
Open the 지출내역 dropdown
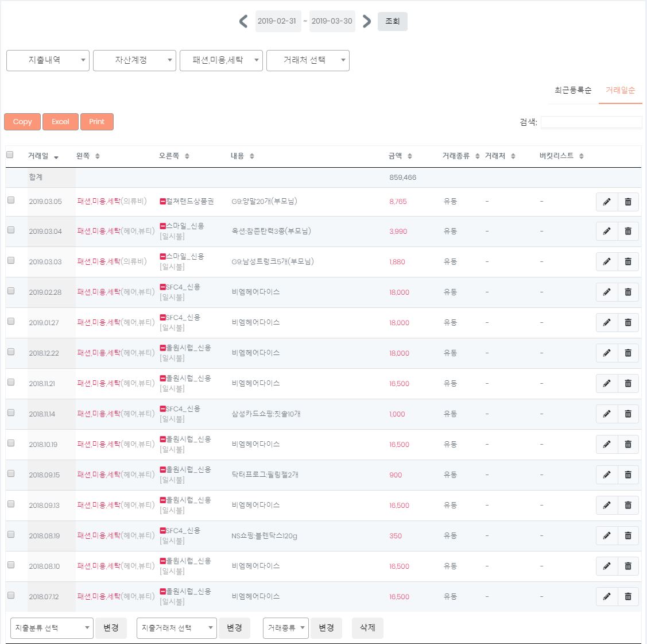pyautogui.click(x=48, y=60)
